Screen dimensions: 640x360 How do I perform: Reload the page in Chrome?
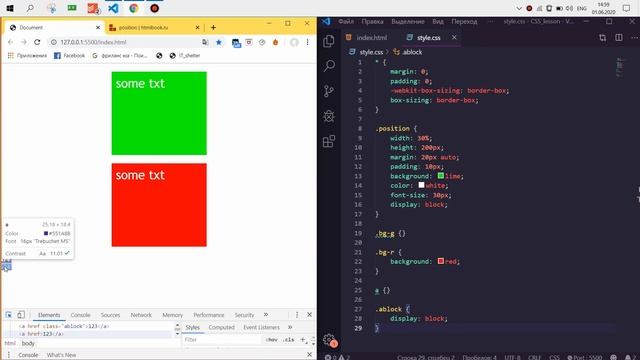click(37, 42)
